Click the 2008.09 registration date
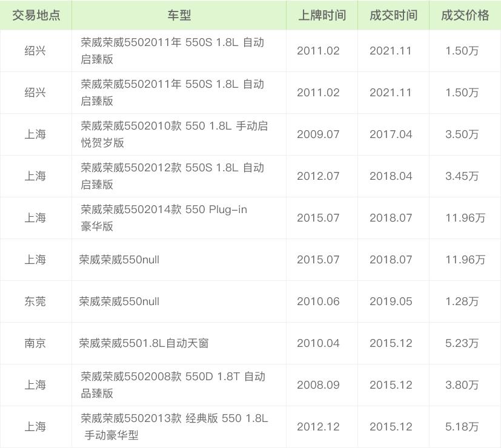The width and height of the screenshot is (501, 448). click(x=318, y=386)
